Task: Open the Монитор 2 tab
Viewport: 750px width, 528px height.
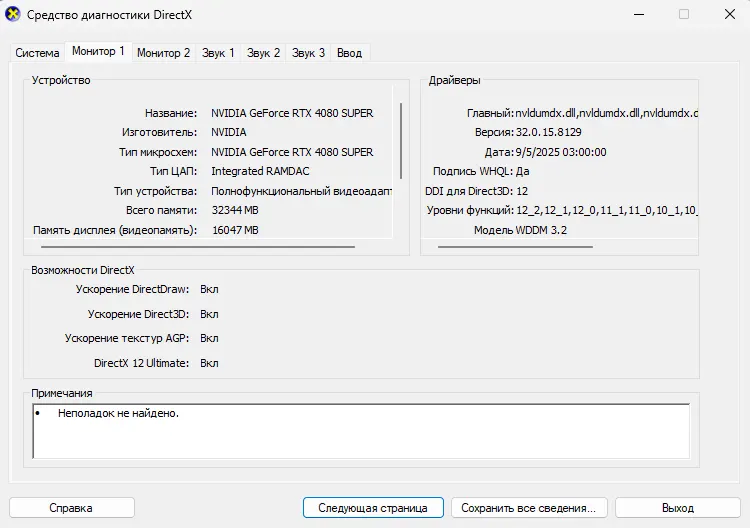Action: pyautogui.click(x=163, y=53)
